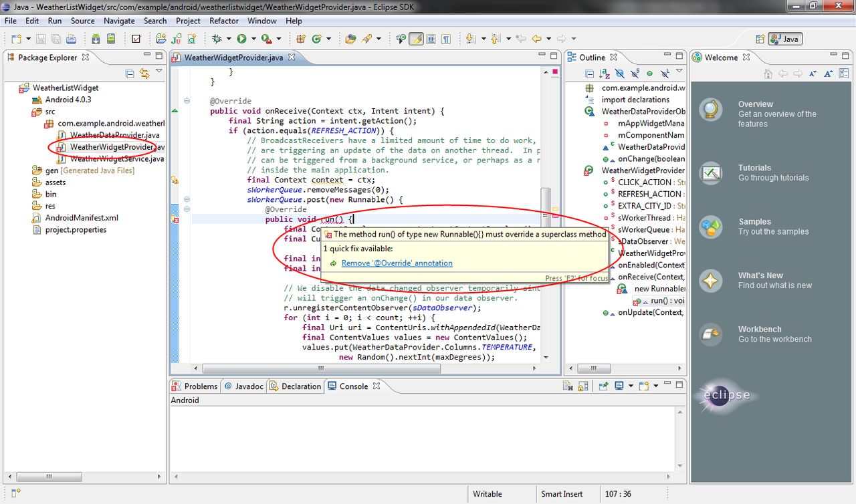Click Workbench link in Welcome view
Viewport: 856px width, 504px height.
click(760, 330)
